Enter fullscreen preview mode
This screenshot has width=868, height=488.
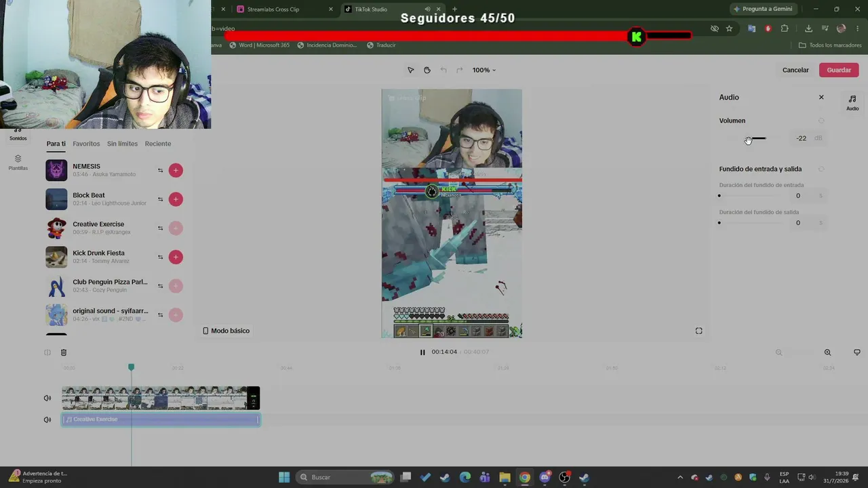(x=698, y=331)
